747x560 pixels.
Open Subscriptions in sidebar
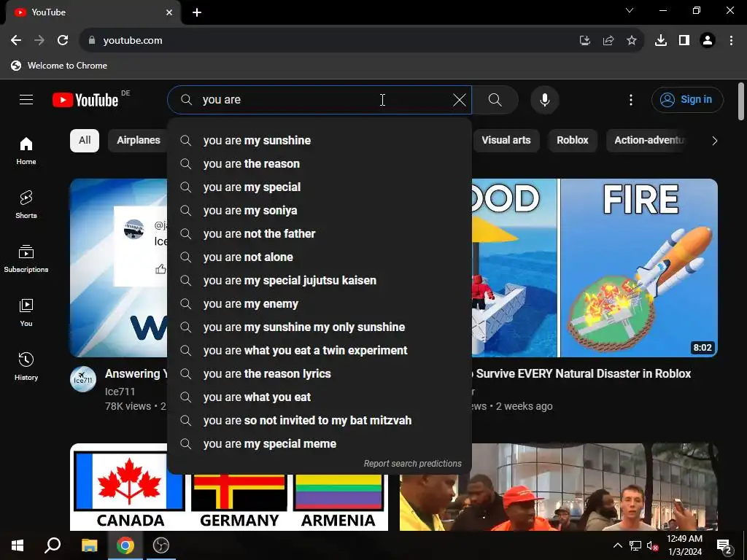[x=26, y=259]
